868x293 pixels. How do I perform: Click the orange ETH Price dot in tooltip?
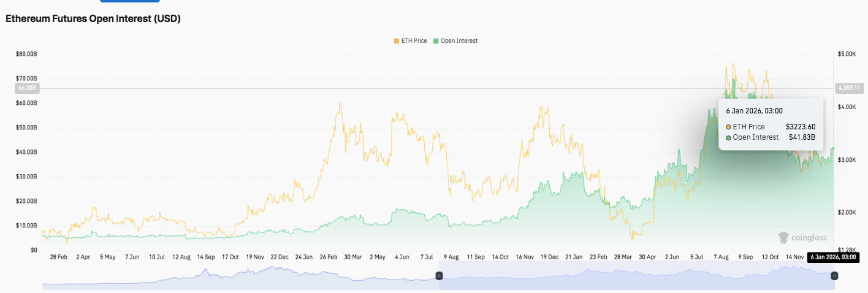pos(728,127)
